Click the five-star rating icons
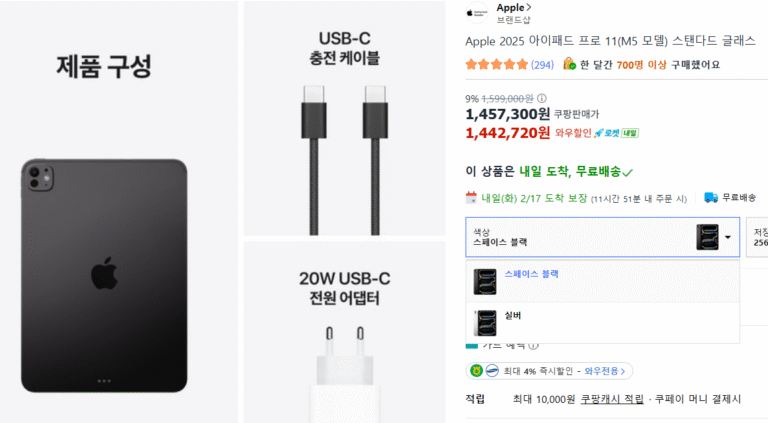 point(496,65)
